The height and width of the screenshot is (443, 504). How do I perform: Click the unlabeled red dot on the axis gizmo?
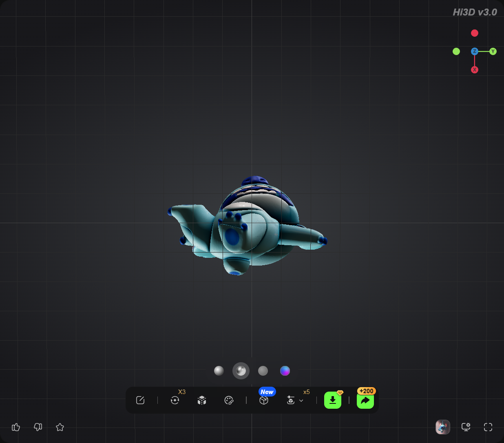[x=475, y=33]
